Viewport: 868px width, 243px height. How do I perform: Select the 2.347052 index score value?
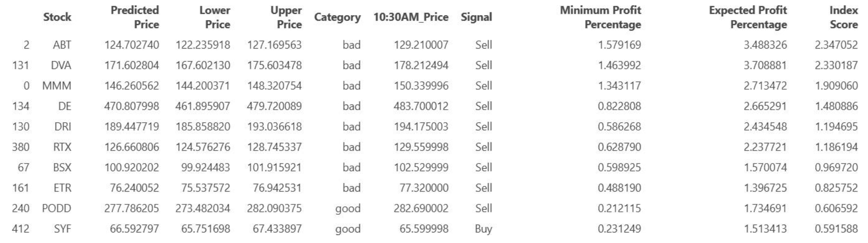tap(836, 45)
